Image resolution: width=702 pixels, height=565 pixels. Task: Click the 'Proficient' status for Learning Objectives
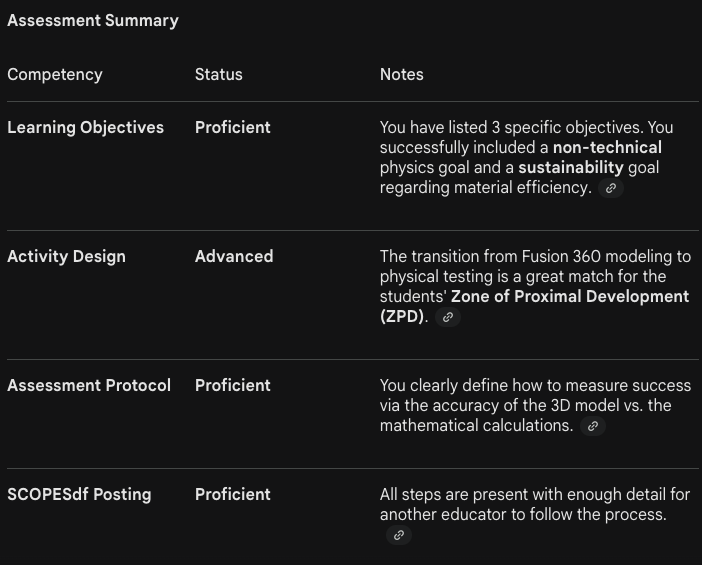233,127
